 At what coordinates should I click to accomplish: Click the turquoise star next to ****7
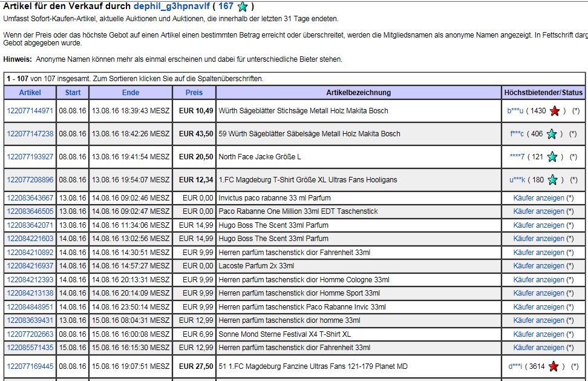(552, 157)
